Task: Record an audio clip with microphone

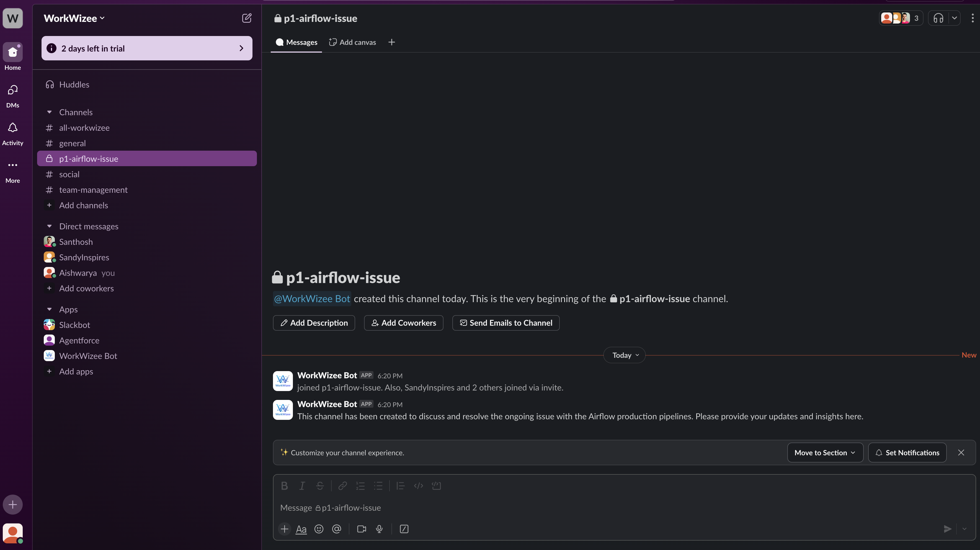Action: 379,529
